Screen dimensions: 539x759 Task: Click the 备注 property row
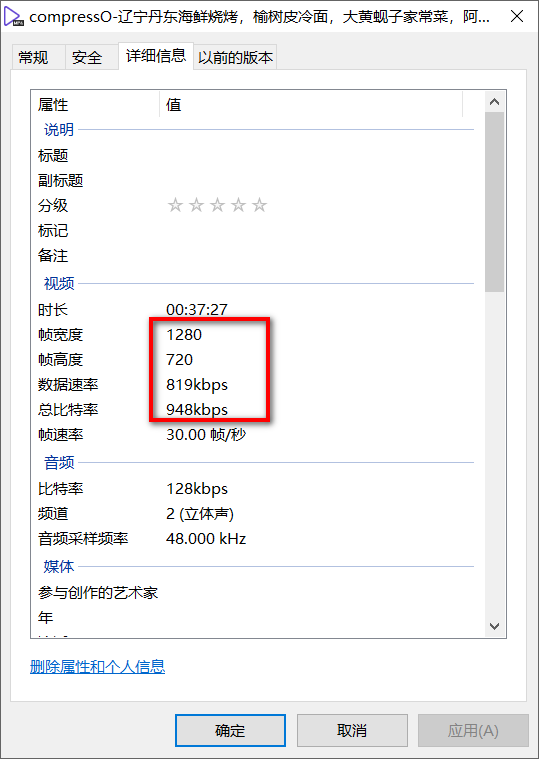(x=255, y=256)
